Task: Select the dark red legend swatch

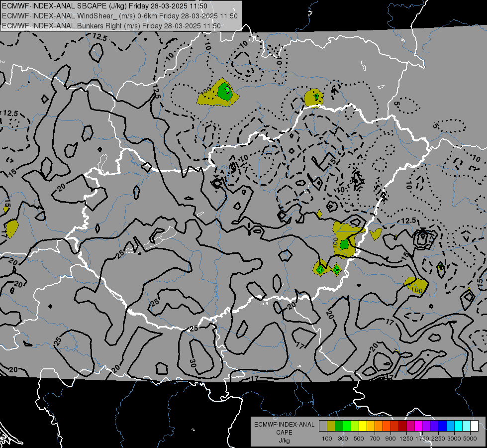Action: point(403,426)
